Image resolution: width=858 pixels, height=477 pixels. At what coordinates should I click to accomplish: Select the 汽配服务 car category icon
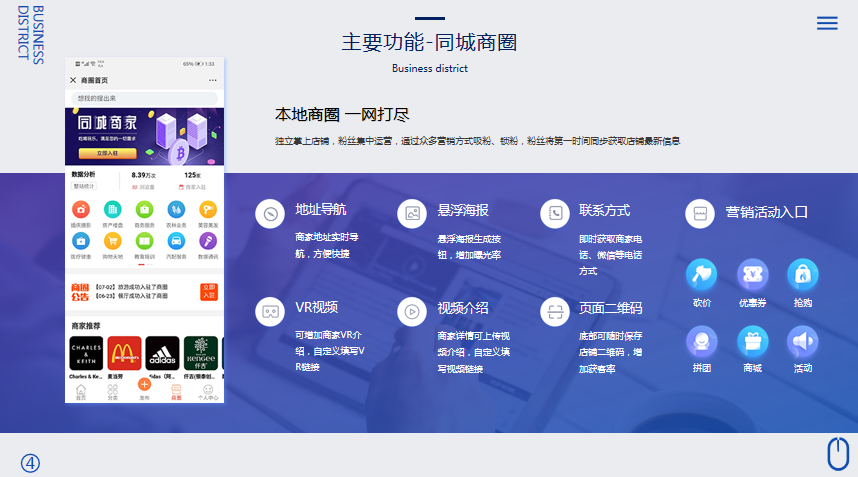(176, 241)
